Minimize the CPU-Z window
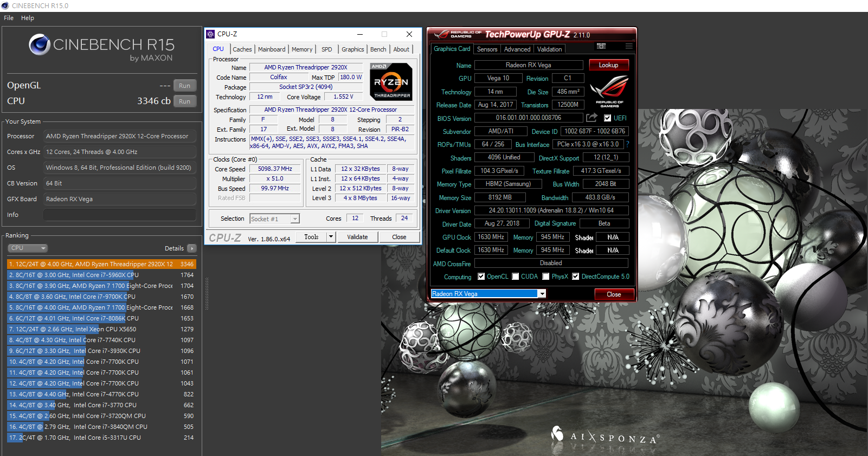Image resolution: width=868 pixels, height=456 pixels. coord(360,34)
